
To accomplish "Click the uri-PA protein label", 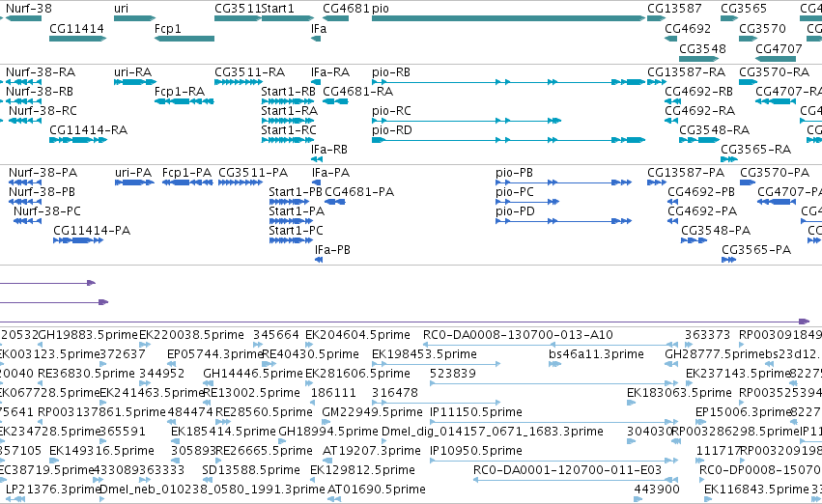I will coord(133,173).
